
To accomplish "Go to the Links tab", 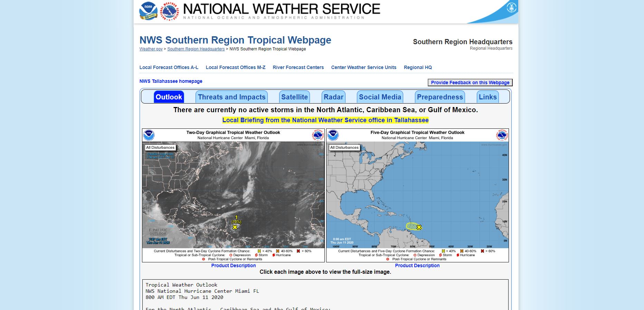I will click(x=487, y=97).
